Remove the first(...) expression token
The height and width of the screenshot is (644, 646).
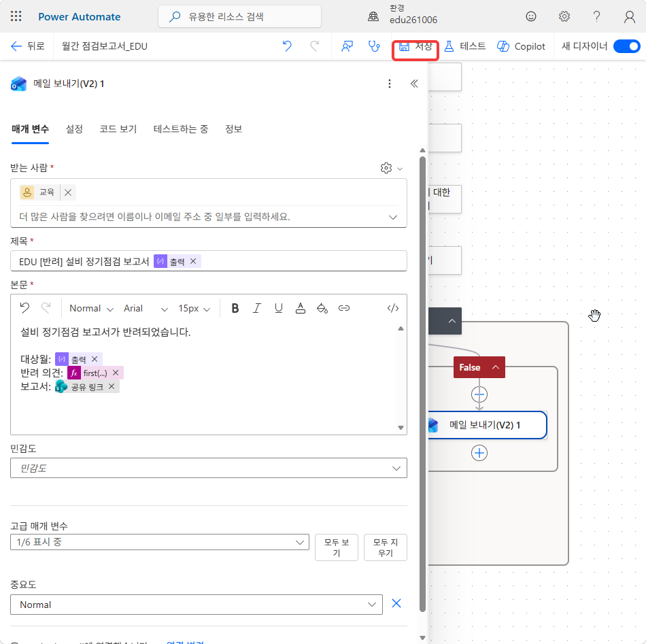tap(116, 373)
